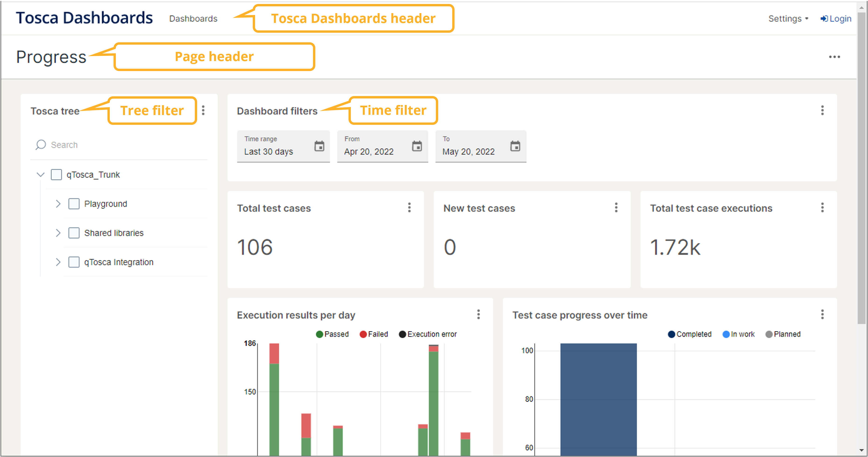Image resolution: width=868 pixels, height=457 pixels.
Task: Click the 106 total test cases value
Action: (x=255, y=247)
